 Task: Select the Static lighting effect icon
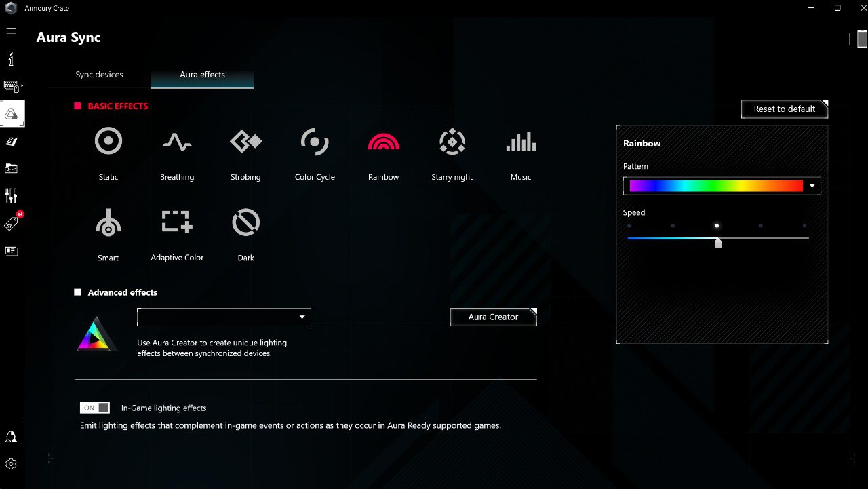click(x=108, y=141)
